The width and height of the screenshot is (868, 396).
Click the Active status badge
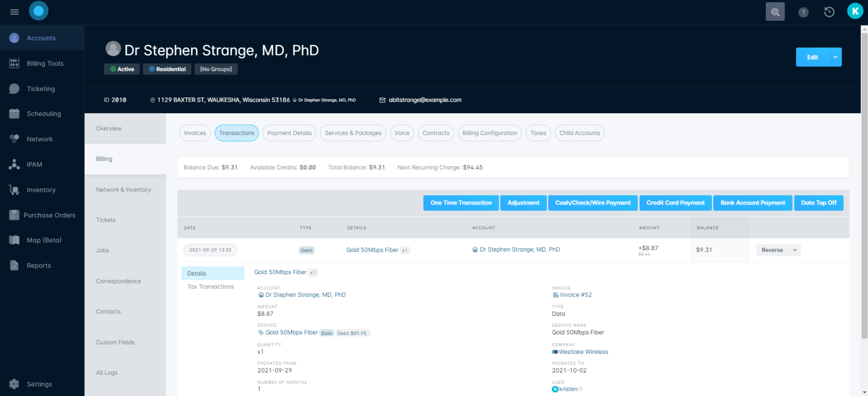(122, 69)
